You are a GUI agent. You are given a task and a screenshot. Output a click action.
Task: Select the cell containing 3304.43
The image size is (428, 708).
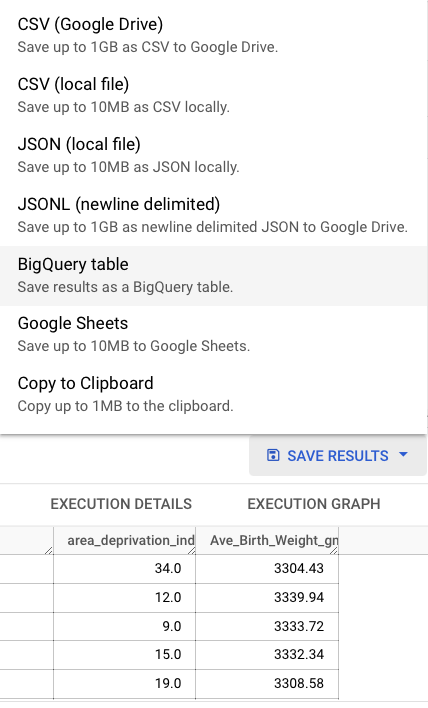click(x=267, y=568)
